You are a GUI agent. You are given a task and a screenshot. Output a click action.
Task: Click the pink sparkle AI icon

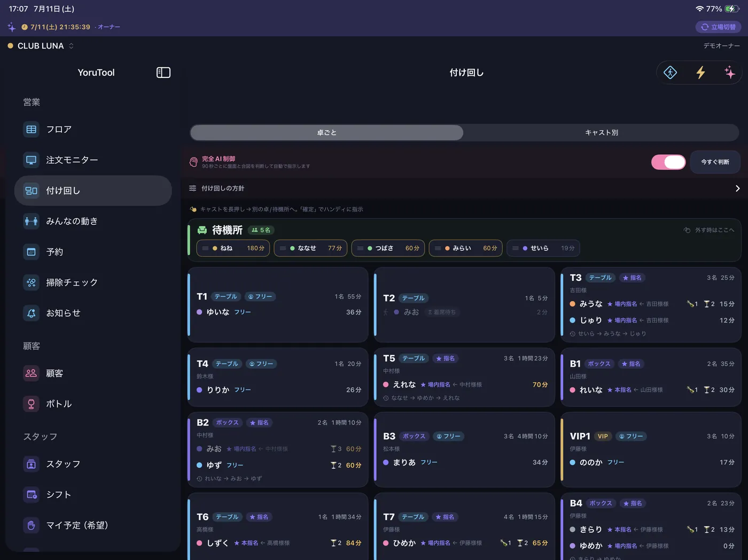click(729, 73)
